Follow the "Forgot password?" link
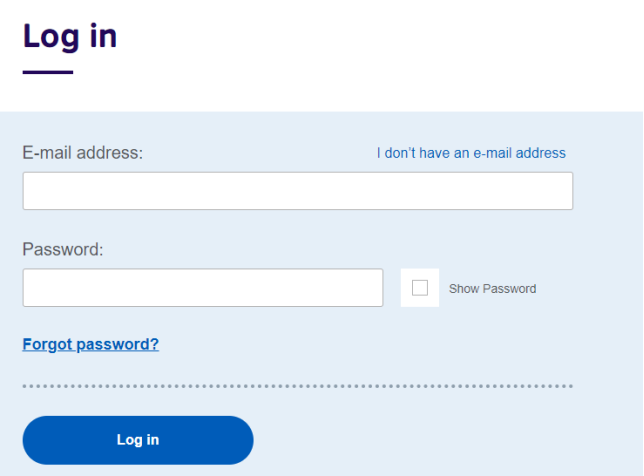The width and height of the screenshot is (644, 476). tap(90, 345)
